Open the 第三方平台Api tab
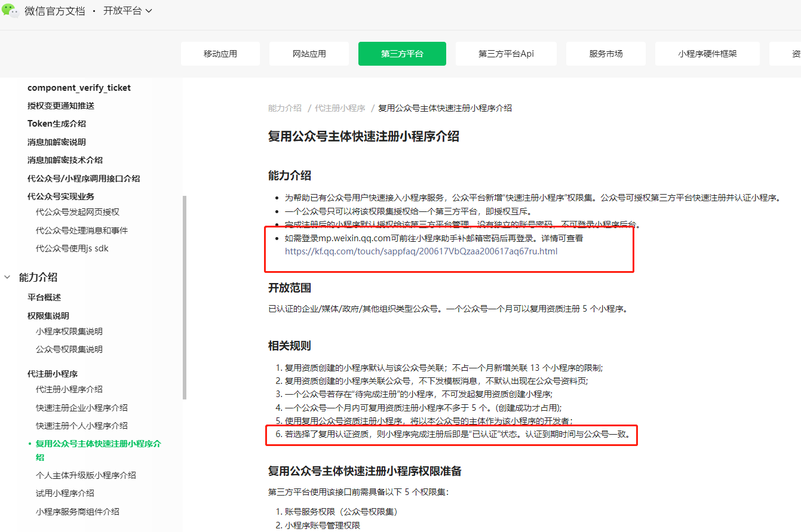 (x=506, y=54)
